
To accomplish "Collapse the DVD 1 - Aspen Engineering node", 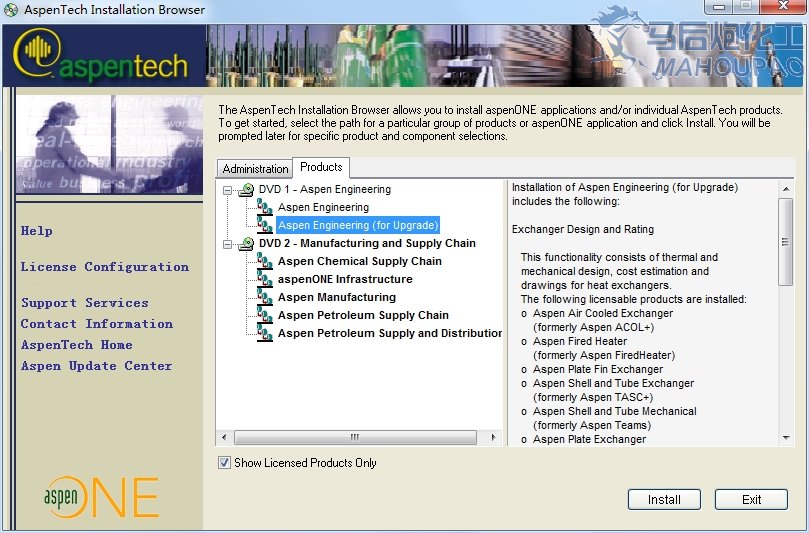I will [x=227, y=190].
